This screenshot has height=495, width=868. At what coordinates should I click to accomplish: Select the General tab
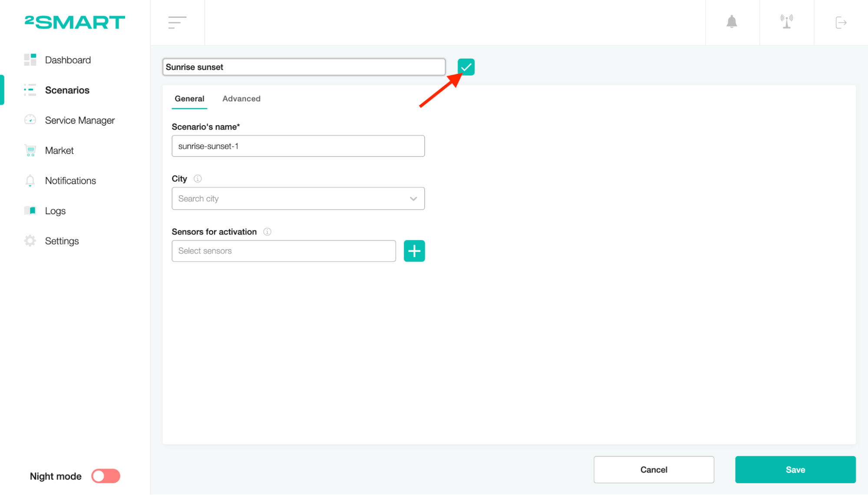tap(189, 99)
